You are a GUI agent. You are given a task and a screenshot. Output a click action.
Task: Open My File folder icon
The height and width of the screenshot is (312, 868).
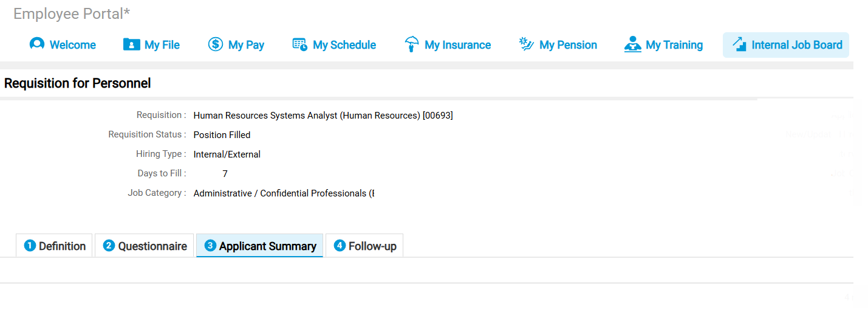pos(132,44)
